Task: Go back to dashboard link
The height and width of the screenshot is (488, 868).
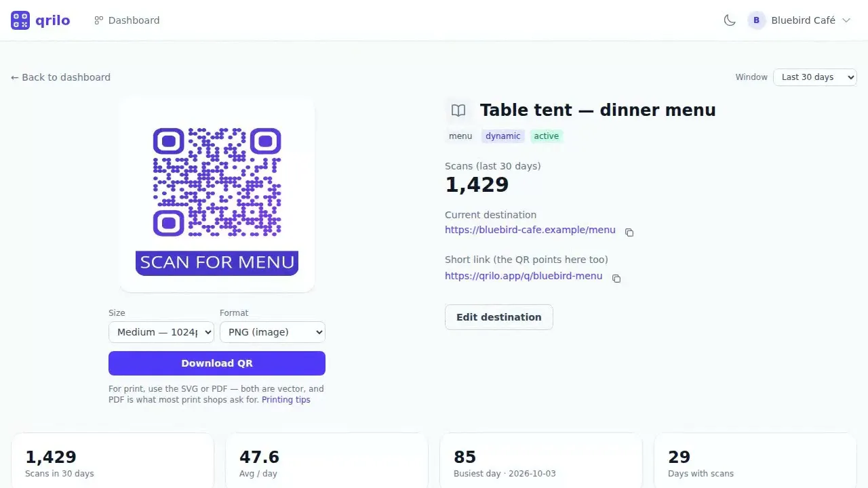Action: coord(60,77)
